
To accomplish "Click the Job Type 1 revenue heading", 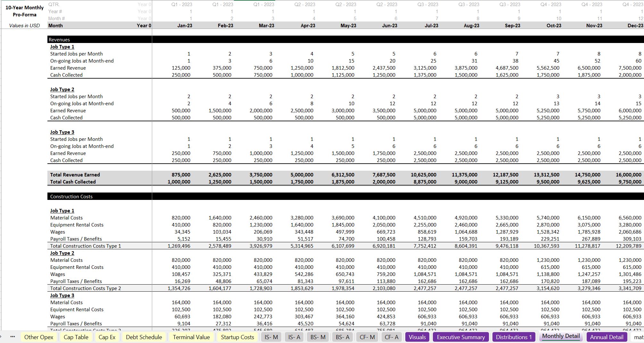I will 62,47.
